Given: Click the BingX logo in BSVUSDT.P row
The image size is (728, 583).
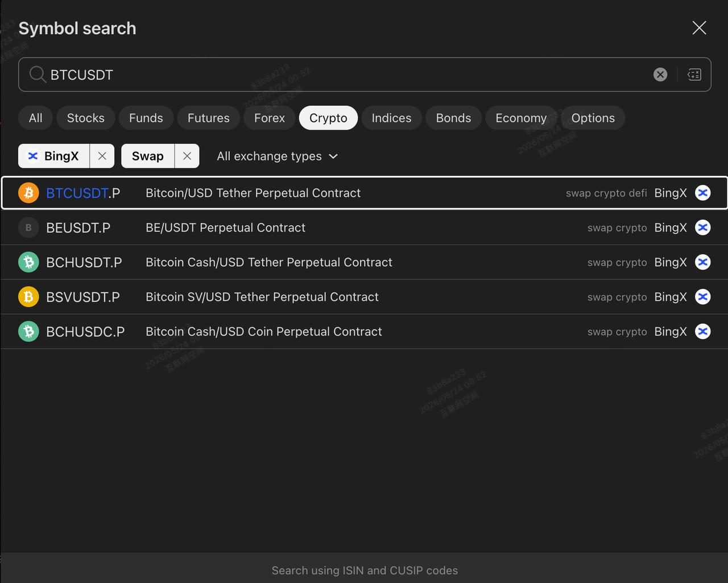Looking at the screenshot, I should click(703, 297).
